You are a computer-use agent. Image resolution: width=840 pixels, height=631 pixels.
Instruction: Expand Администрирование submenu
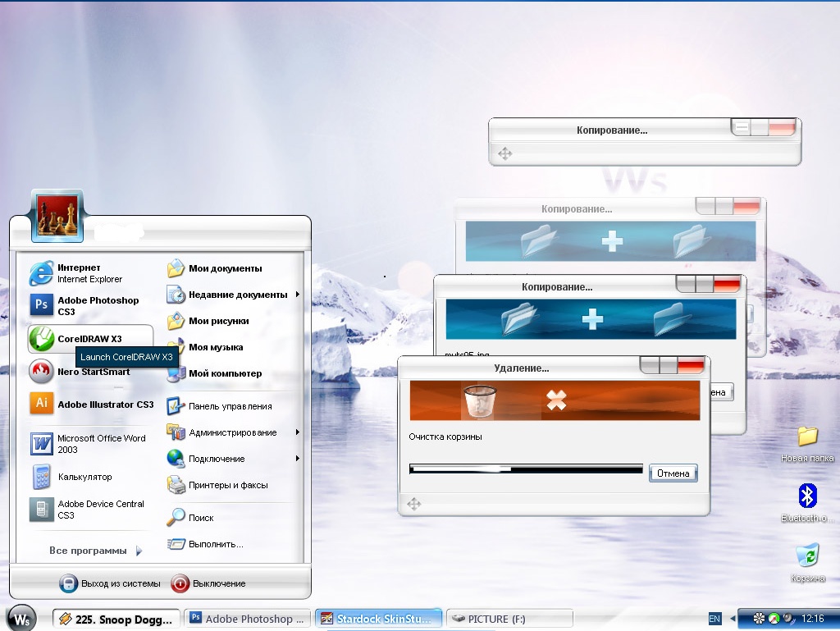(234, 432)
